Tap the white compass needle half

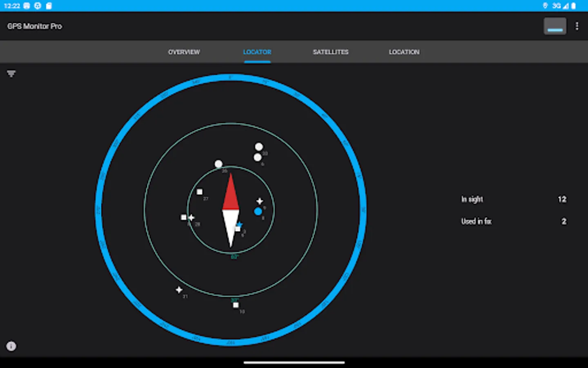tap(231, 228)
